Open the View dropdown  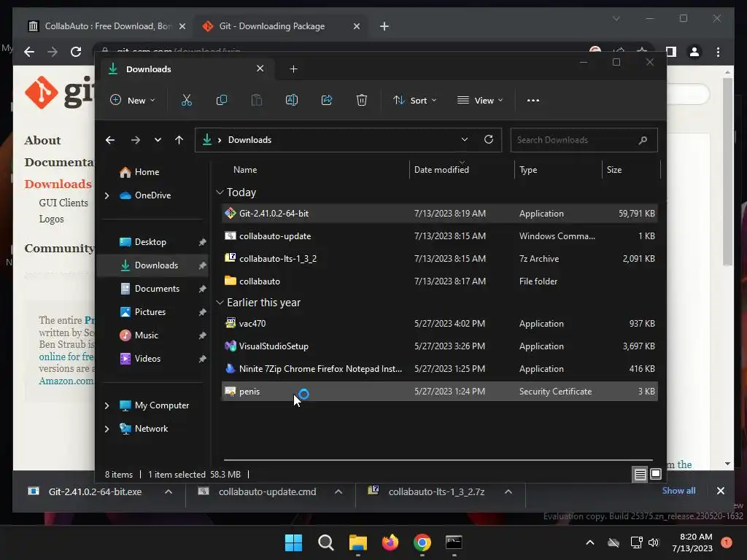480,101
